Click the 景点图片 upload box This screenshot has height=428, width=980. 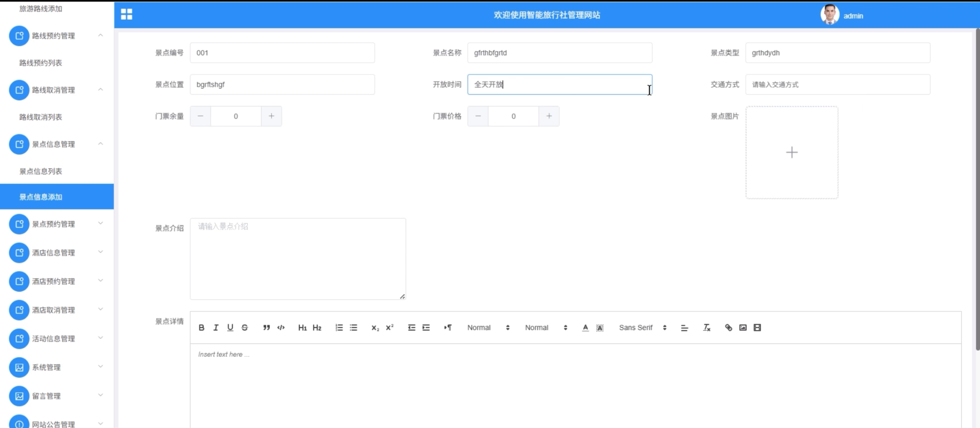[791, 152]
